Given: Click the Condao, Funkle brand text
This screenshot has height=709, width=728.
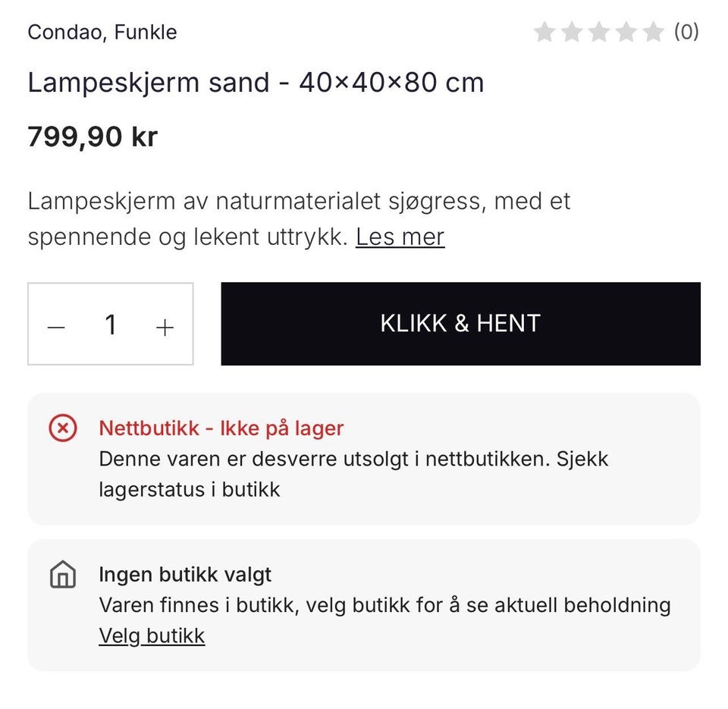Looking at the screenshot, I should tap(102, 33).
